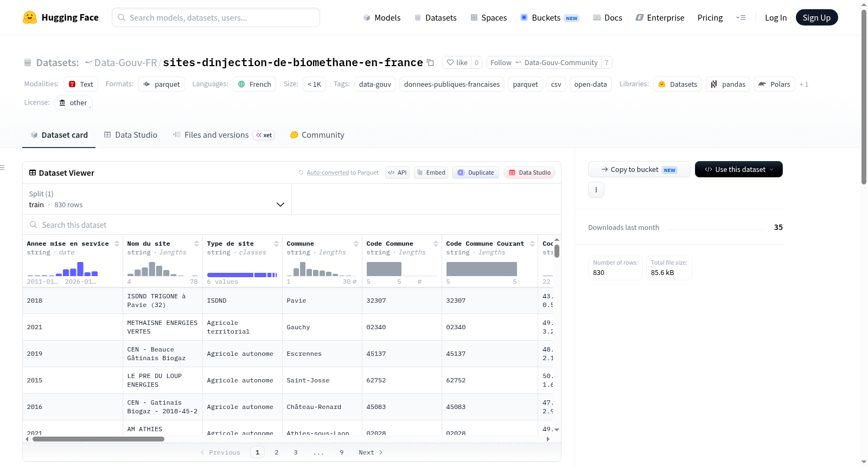Switch to Files and versions tab
This screenshot has width=868, height=467.
pyautogui.click(x=224, y=135)
